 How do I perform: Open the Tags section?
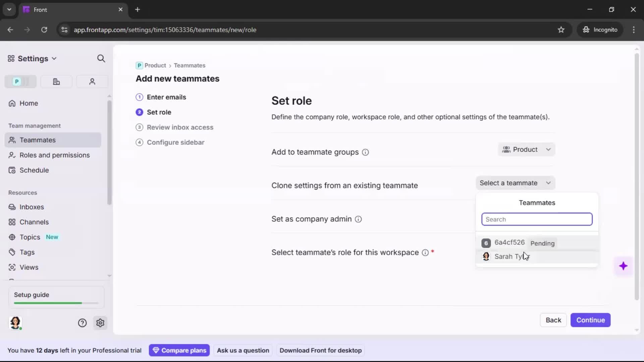(27, 252)
